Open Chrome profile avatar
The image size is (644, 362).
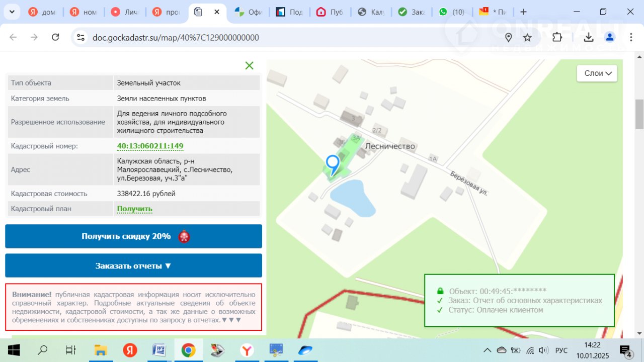point(610,37)
